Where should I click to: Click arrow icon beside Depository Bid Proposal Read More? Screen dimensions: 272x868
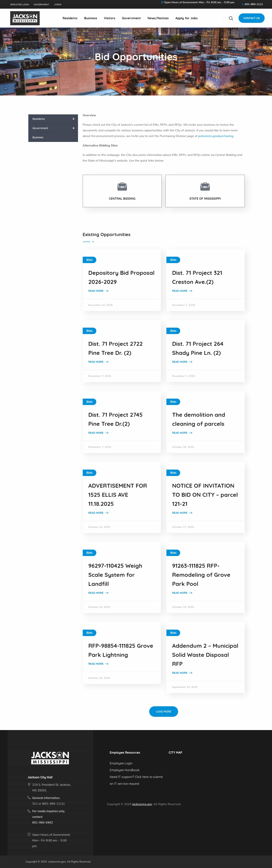point(107,291)
